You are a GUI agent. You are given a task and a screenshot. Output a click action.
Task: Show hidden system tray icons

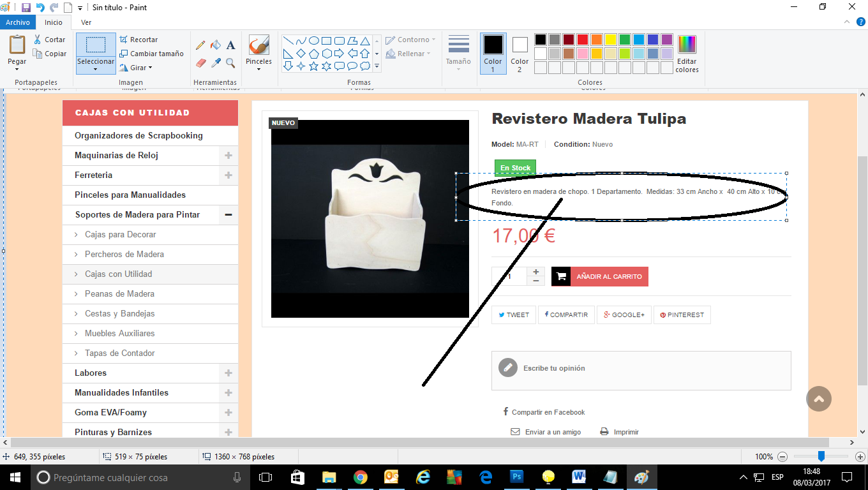click(x=743, y=477)
